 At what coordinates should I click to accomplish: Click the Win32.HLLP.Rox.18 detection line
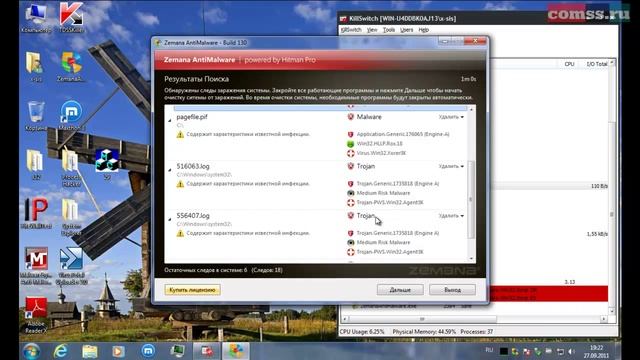(x=380, y=144)
